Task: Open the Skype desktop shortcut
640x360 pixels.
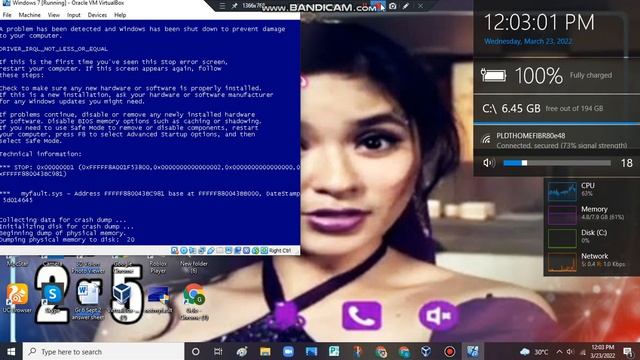Action: 52,298
